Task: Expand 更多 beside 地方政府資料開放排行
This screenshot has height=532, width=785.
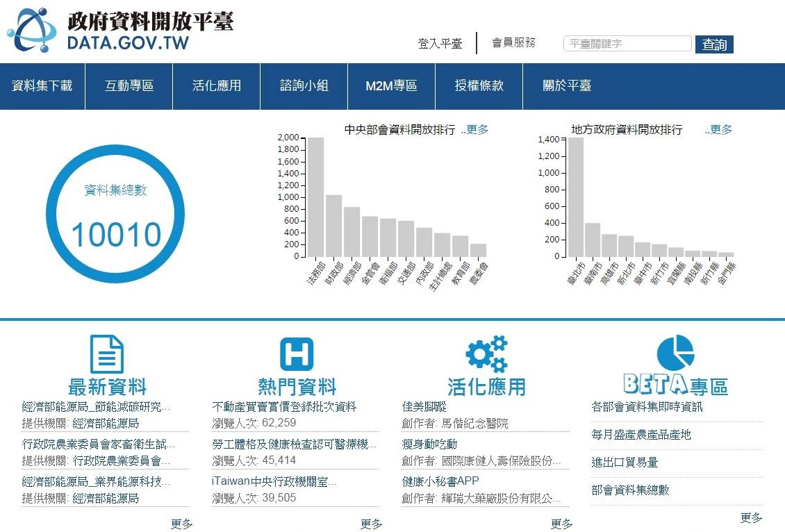Action: click(720, 130)
